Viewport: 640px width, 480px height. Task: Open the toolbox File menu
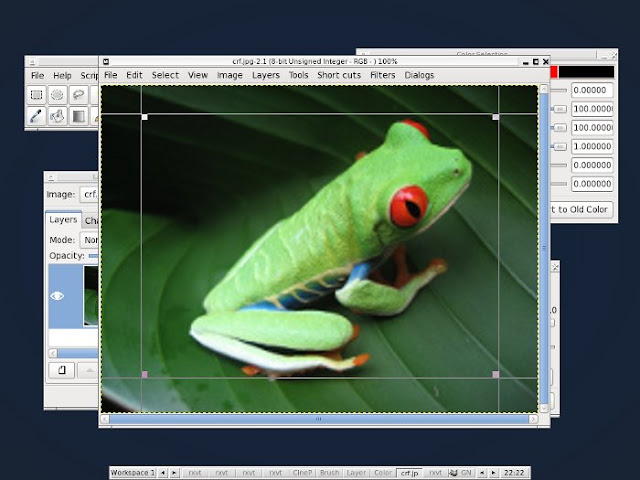[x=38, y=76]
